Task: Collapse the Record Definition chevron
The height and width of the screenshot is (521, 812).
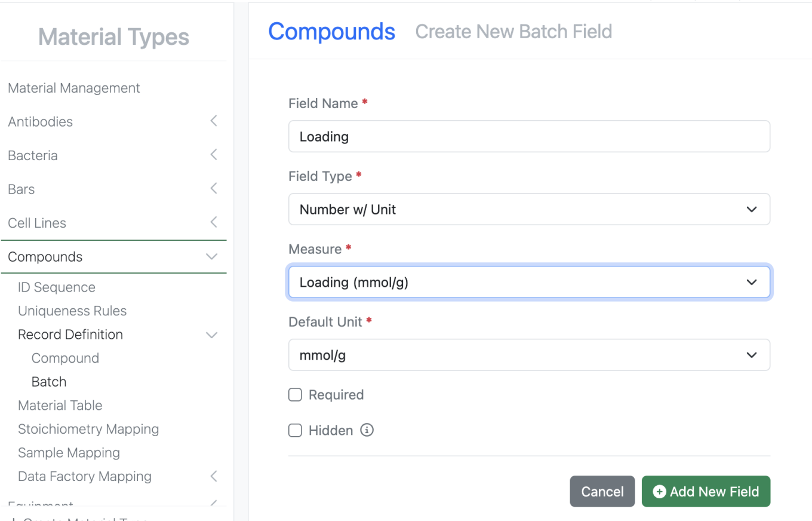Action: (211, 335)
